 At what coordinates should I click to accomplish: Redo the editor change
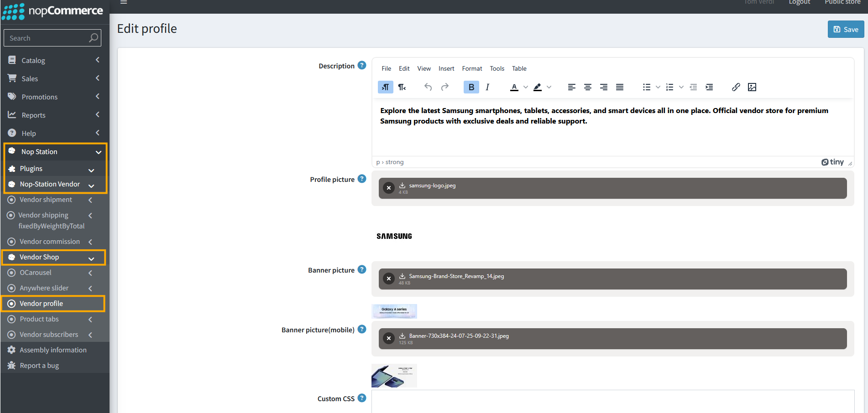pos(445,87)
